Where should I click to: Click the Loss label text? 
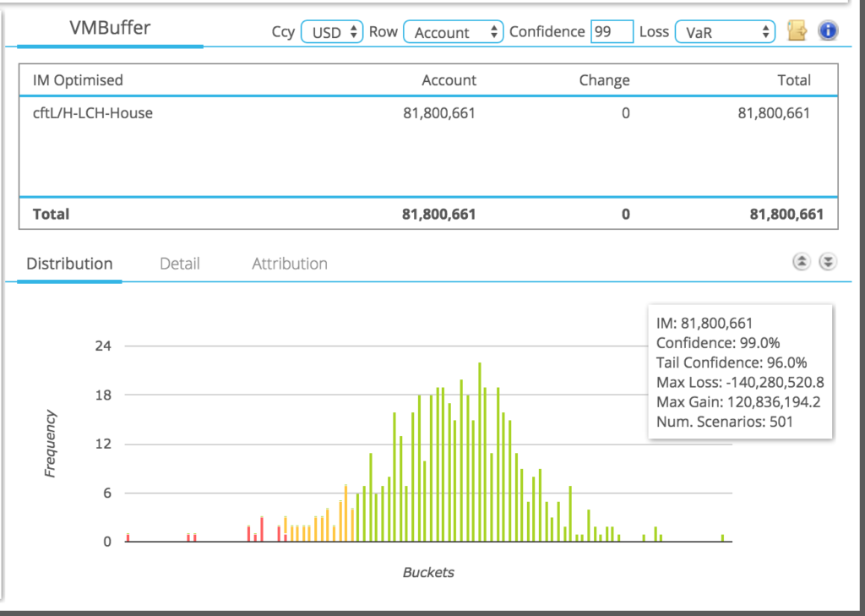(654, 32)
